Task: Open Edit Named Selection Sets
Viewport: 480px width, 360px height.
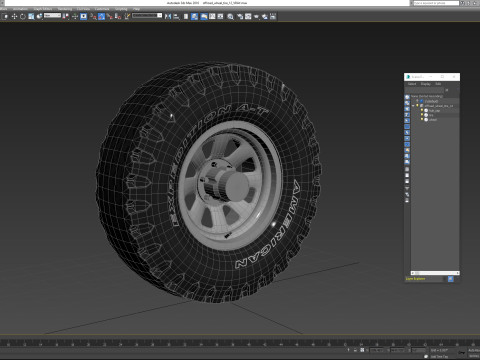Action: point(127,16)
